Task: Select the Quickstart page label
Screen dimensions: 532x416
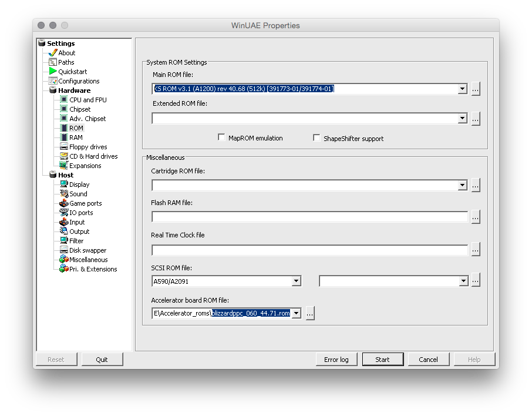Action: [73, 72]
